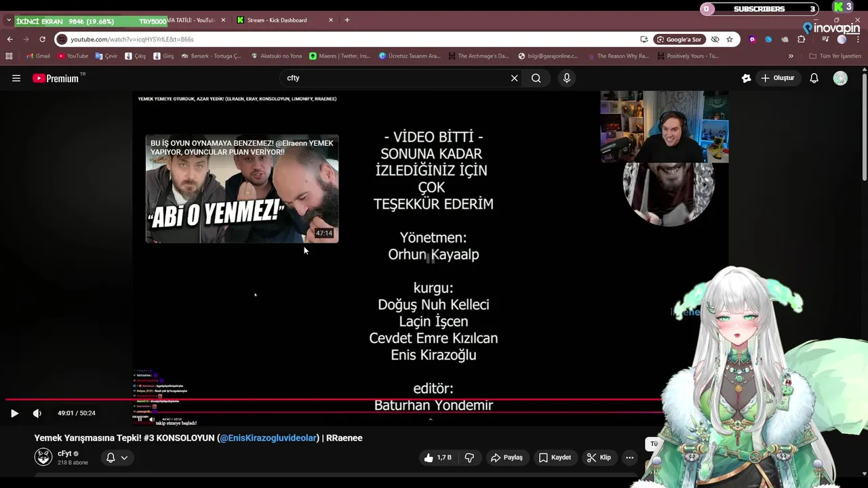Like the video (1,7 B)

pyautogui.click(x=438, y=457)
